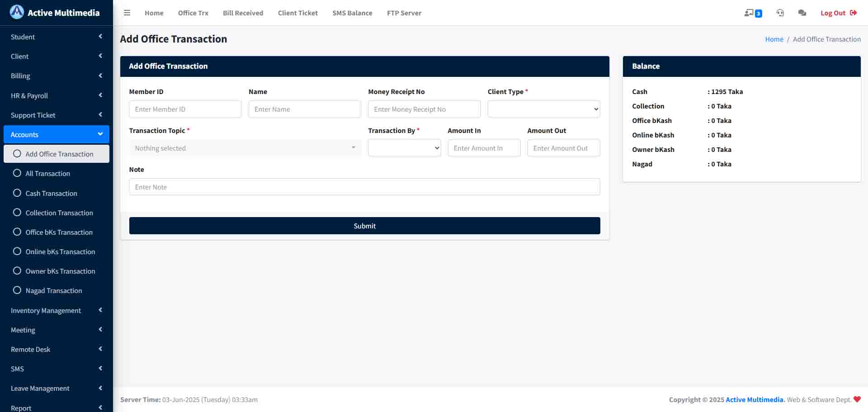The height and width of the screenshot is (412, 868).
Task: Click the Submit button
Action: pyautogui.click(x=365, y=226)
